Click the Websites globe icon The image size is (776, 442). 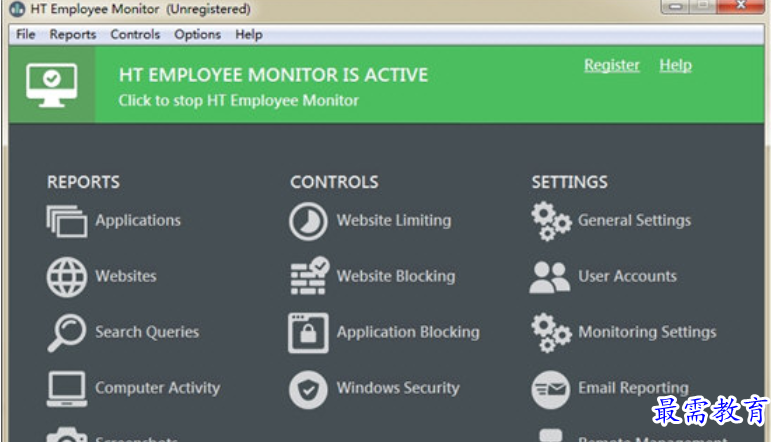67,277
